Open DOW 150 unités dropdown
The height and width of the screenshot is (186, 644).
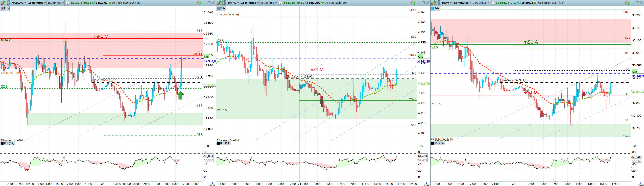click(481, 3)
